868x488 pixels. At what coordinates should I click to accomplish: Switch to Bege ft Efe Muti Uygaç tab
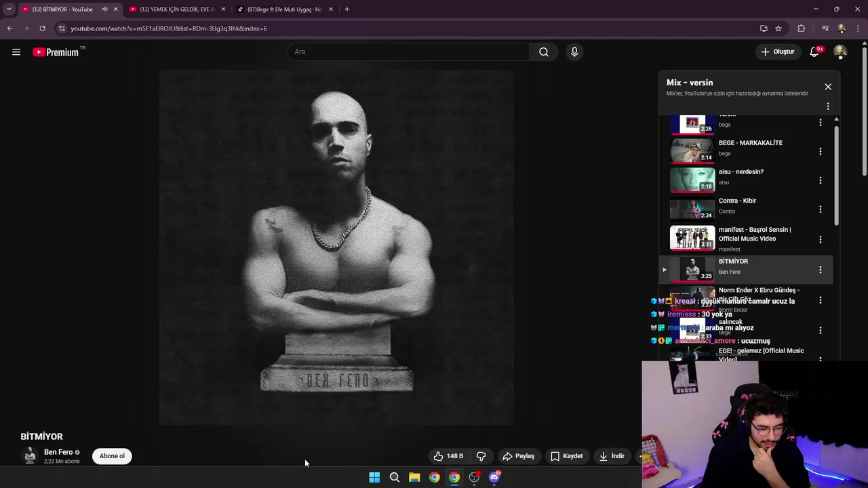284,9
